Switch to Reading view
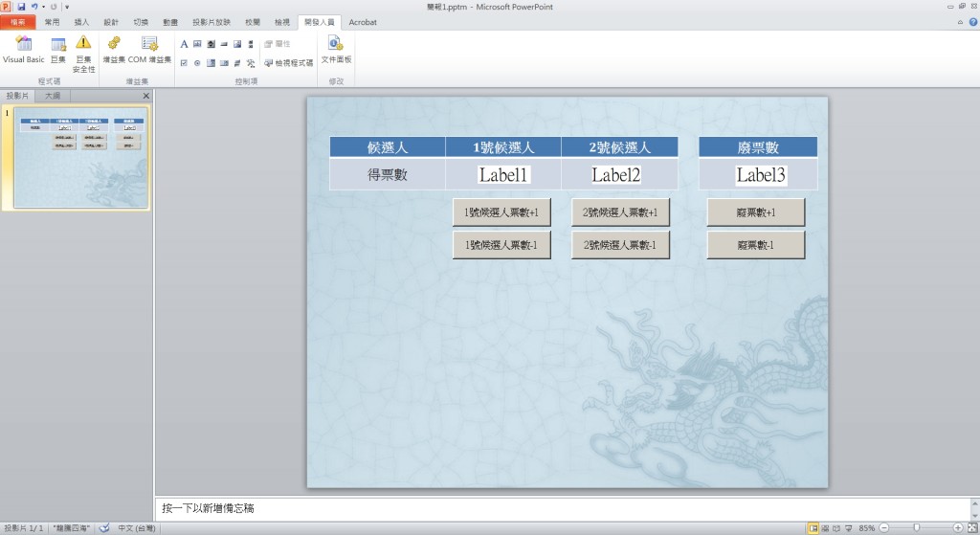 click(836, 528)
